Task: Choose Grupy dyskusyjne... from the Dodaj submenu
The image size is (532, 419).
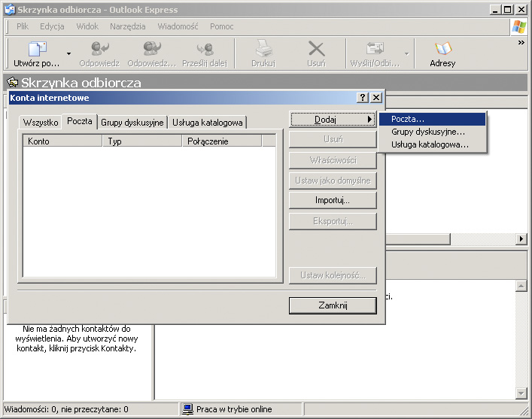Action: tap(432, 132)
